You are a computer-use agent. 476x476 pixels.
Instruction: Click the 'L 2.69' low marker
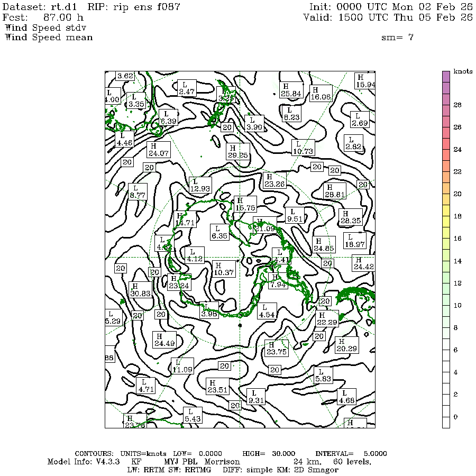(360, 120)
